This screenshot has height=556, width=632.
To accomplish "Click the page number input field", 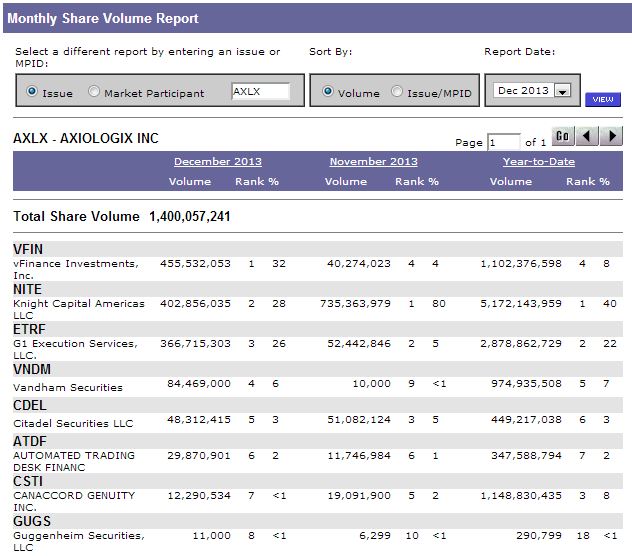I will tap(504, 142).
